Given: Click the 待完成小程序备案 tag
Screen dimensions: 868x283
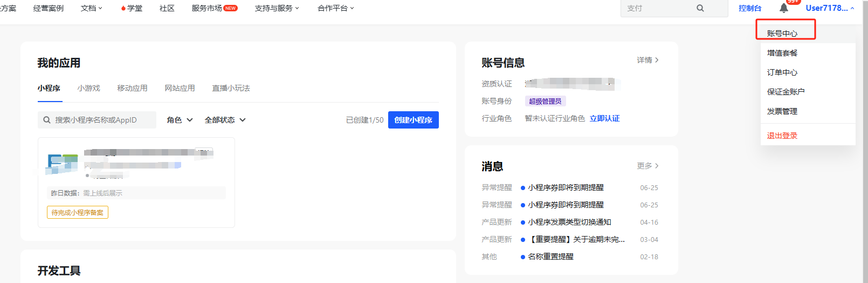Looking at the screenshot, I should (x=78, y=213).
